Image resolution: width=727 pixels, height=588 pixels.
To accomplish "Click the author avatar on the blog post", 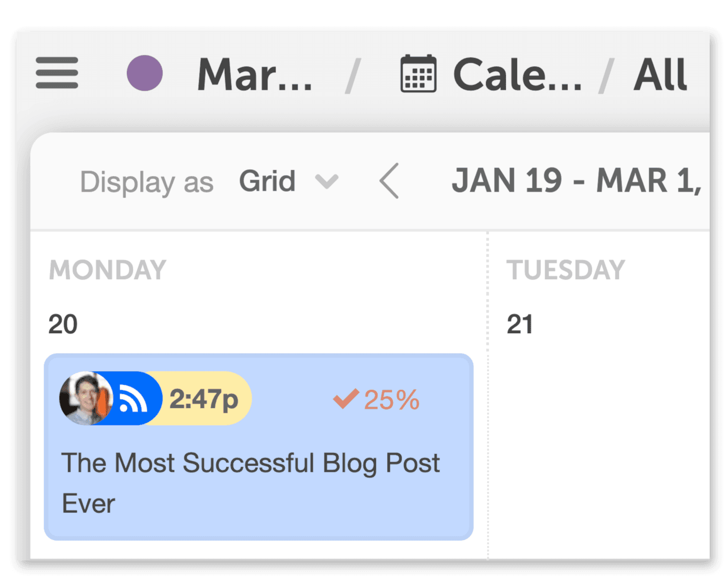I will tap(86, 398).
